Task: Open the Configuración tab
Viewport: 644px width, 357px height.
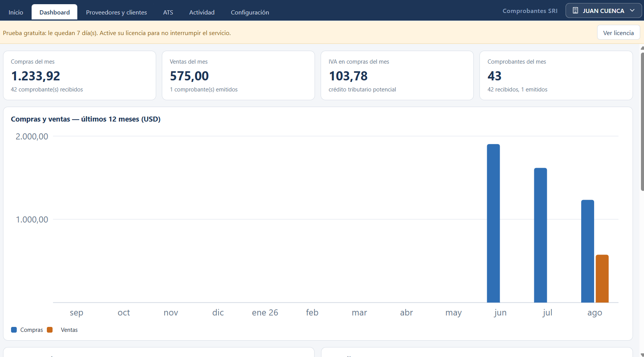Action: [250, 12]
